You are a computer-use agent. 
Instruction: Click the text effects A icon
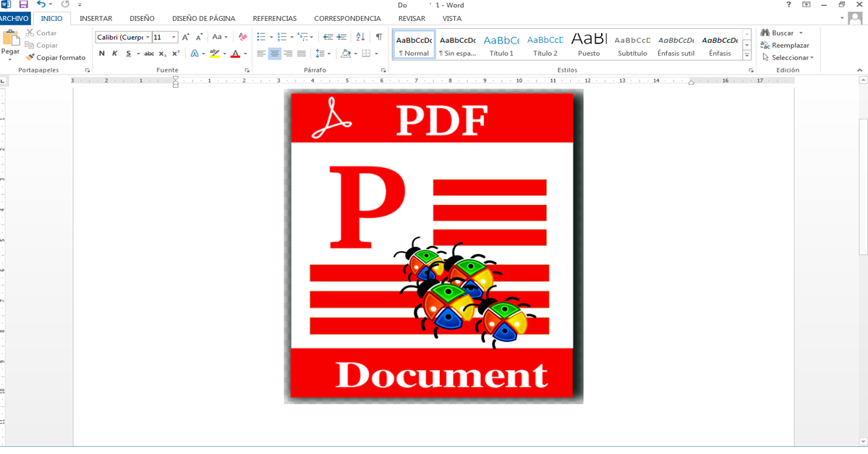pos(195,54)
